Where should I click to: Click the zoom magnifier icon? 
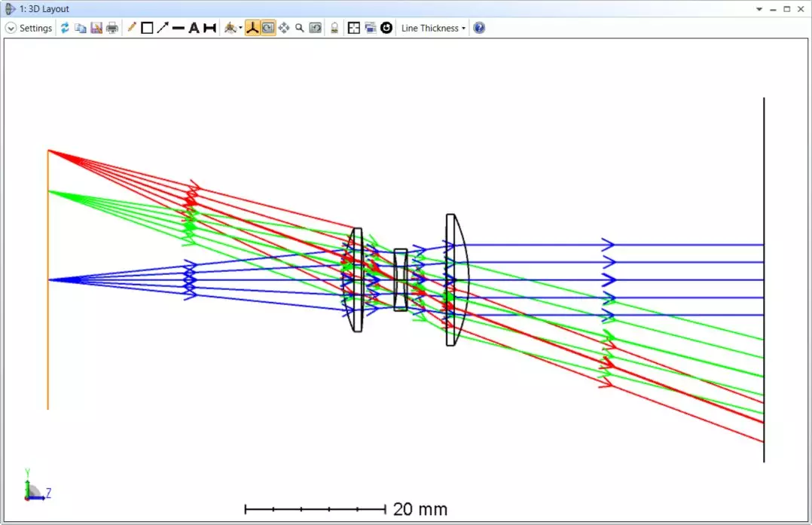coord(300,28)
